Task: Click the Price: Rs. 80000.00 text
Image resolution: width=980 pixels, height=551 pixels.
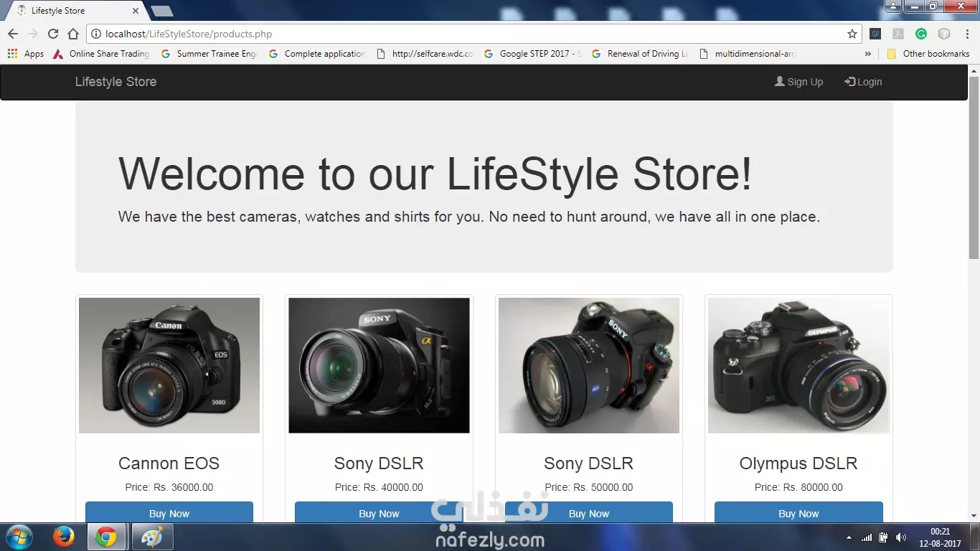Action: [x=798, y=487]
